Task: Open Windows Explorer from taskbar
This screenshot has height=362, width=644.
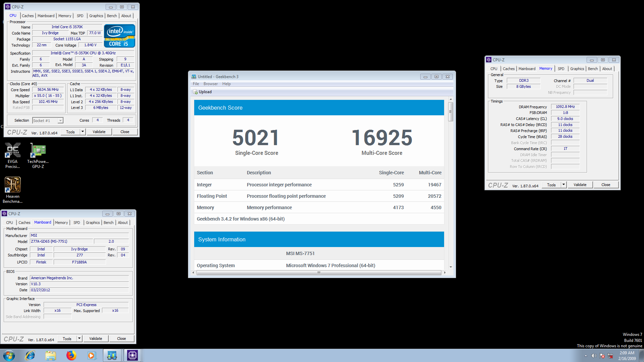Action: [x=51, y=355]
